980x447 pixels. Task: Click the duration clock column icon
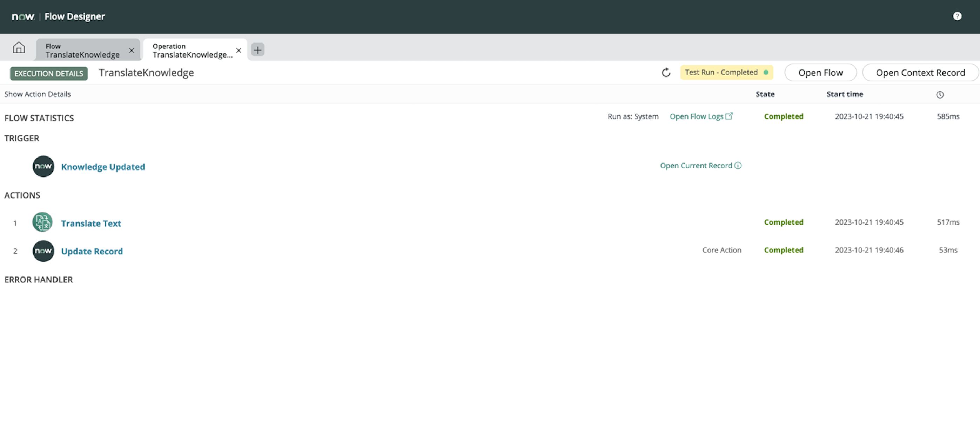[940, 95]
